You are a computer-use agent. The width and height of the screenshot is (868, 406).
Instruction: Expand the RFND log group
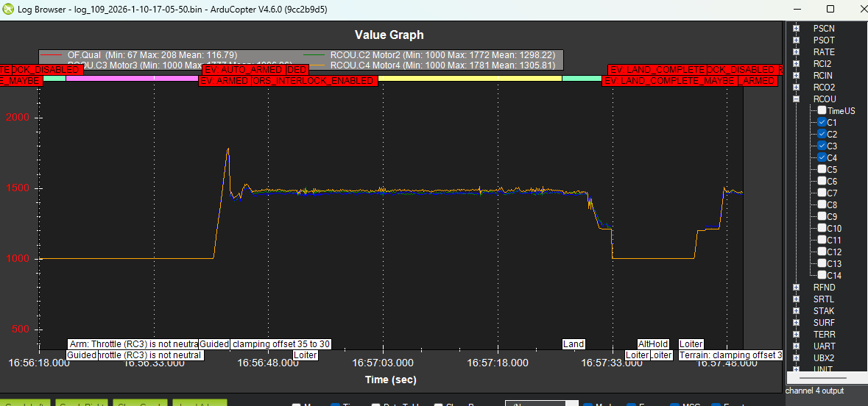click(796, 288)
